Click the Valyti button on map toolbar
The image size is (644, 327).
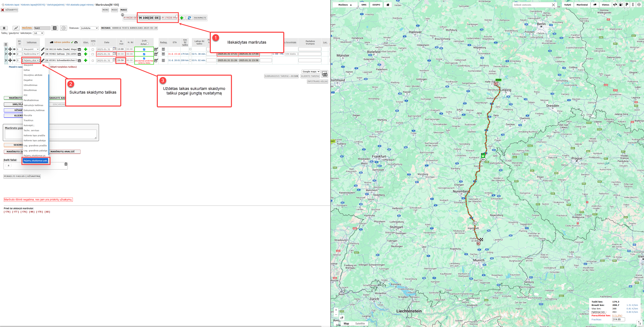click(568, 5)
